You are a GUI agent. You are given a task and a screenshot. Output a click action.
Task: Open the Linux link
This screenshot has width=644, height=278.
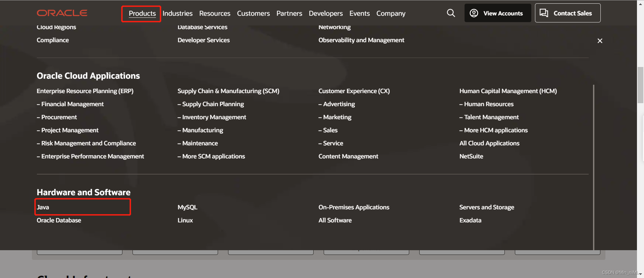[x=185, y=220]
